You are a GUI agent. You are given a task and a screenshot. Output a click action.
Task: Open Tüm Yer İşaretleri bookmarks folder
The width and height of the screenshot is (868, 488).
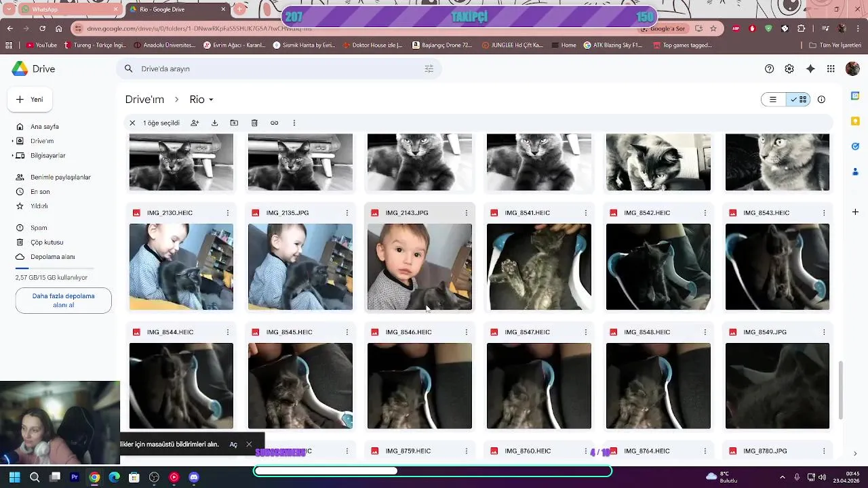(x=835, y=45)
